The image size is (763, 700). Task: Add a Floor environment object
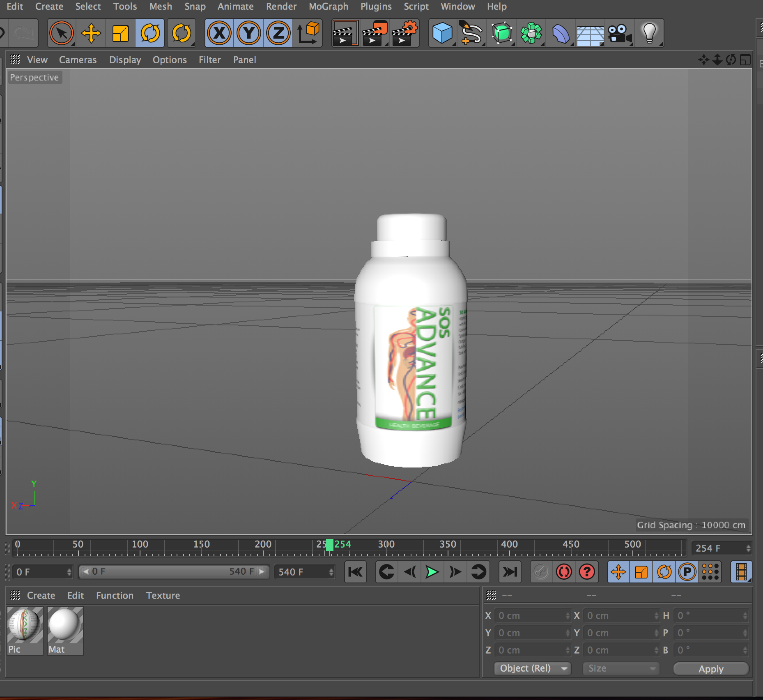tap(590, 33)
